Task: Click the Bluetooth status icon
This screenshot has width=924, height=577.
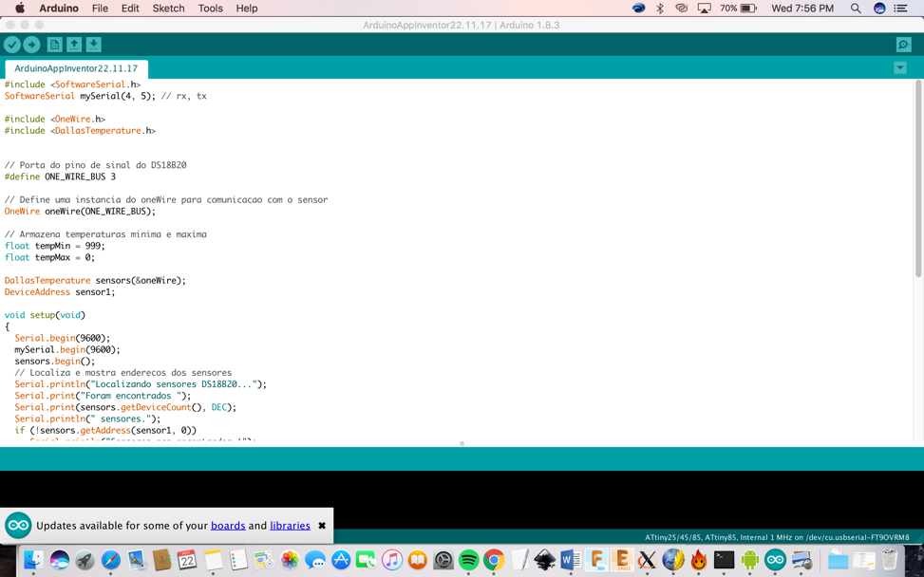Action: tap(660, 9)
